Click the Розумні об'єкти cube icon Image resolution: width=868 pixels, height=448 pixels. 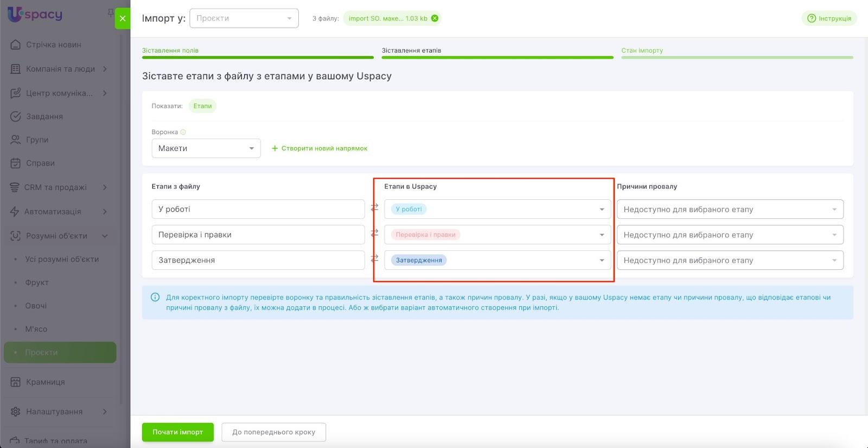pyautogui.click(x=16, y=236)
